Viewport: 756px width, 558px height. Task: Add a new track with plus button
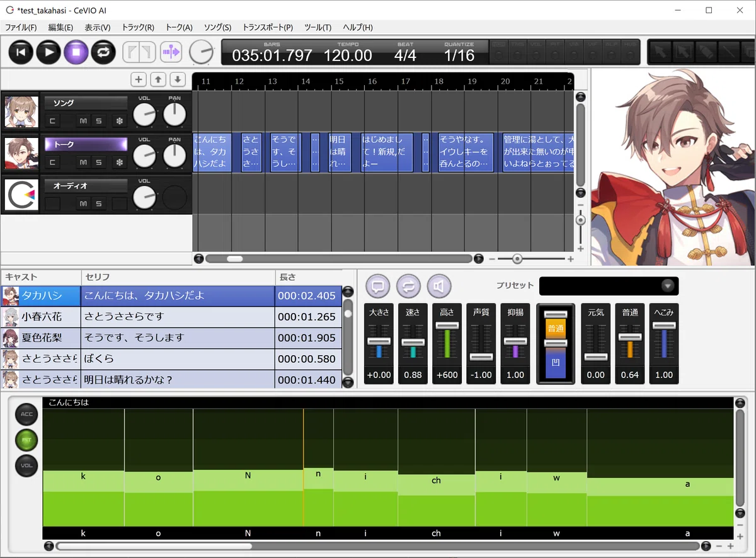139,79
